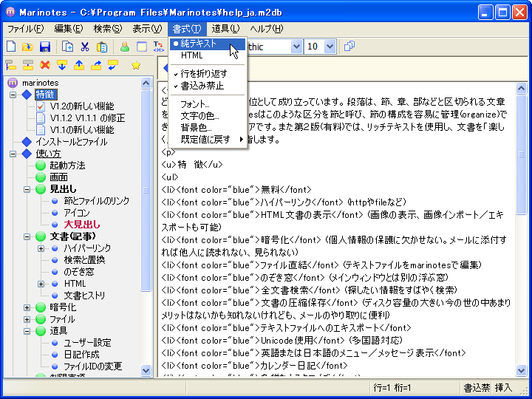Click the red X delete node icon

coord(45,65)
